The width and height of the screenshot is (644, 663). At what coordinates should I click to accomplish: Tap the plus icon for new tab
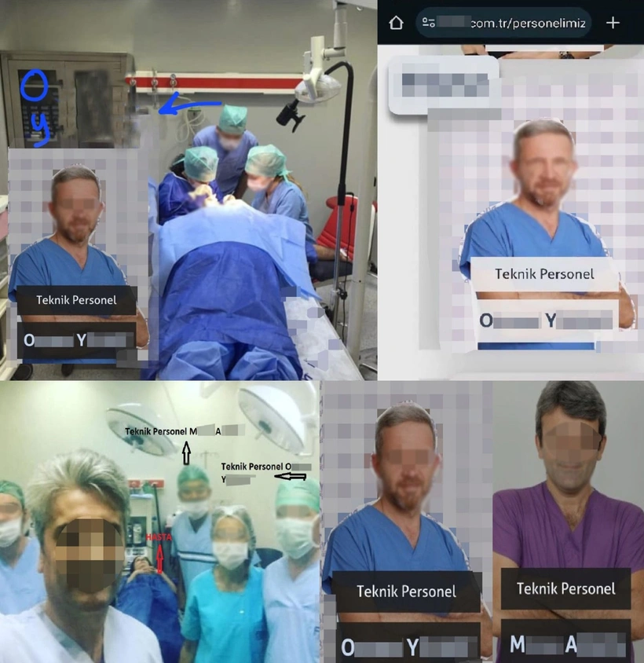point(613,23)
